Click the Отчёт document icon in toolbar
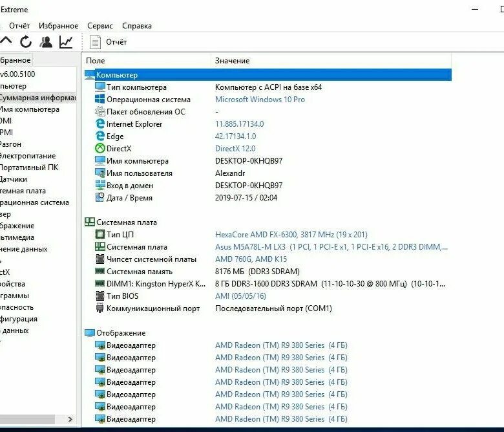Screen dimensions: 504x432 95,42
